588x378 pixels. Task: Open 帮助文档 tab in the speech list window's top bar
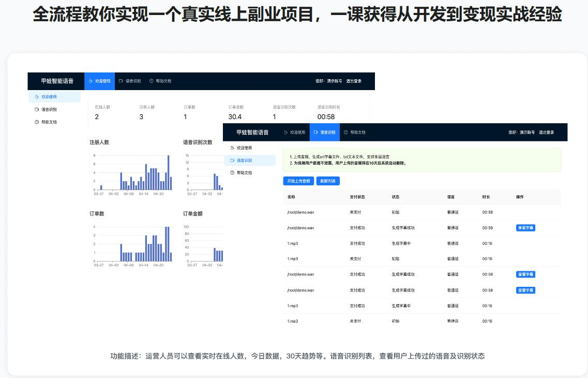tap(354, 133)
